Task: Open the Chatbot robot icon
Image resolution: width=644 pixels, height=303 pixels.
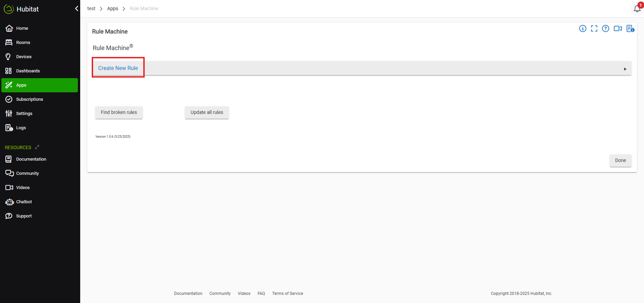Action: (x=9, y=202)
